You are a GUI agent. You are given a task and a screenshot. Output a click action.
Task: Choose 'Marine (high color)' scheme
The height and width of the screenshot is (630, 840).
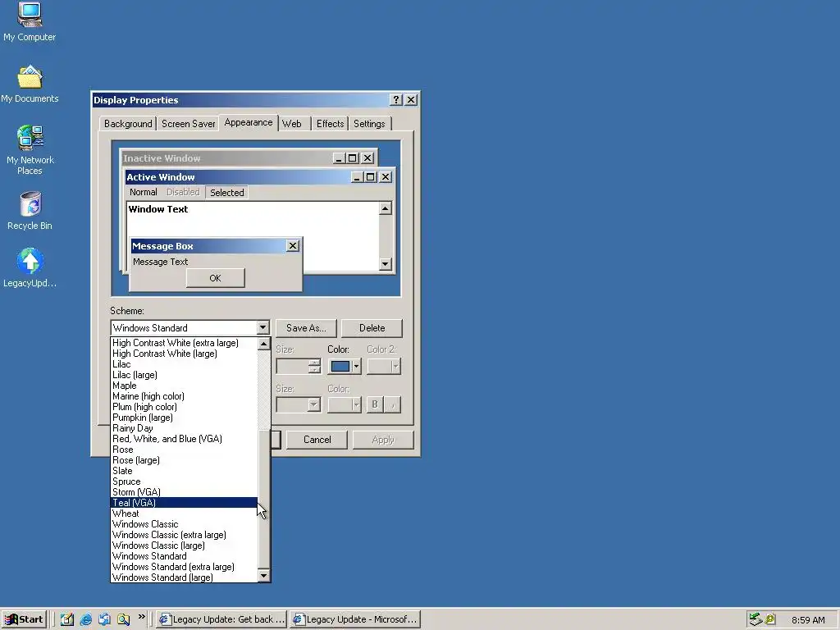click(185, 396)
